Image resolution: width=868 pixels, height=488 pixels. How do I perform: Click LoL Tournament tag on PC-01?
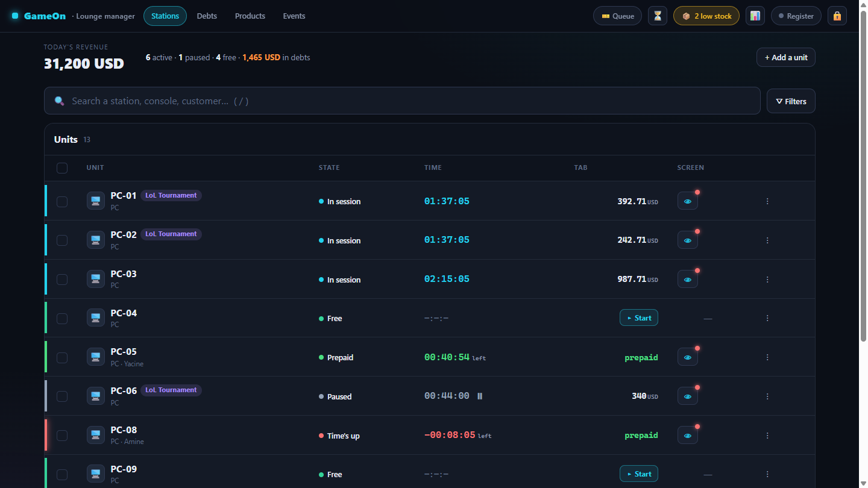click(x=171, y=195)
